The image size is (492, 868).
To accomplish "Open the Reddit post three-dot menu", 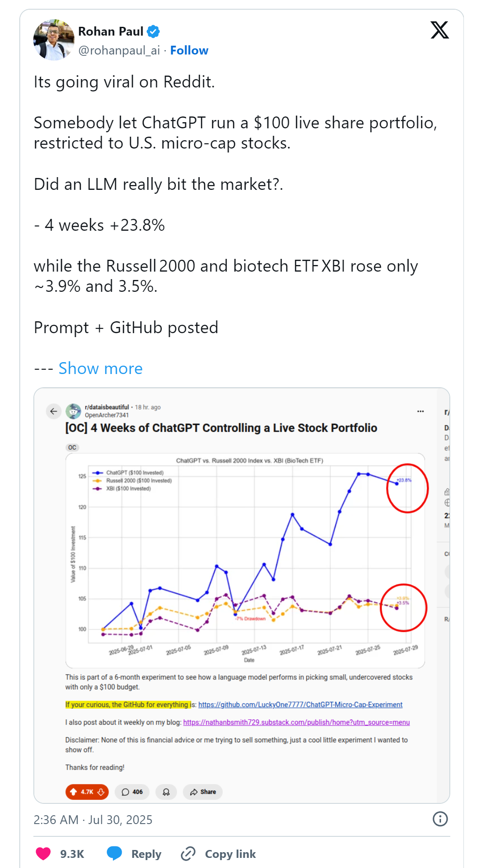I will click(x=420, y=411).
